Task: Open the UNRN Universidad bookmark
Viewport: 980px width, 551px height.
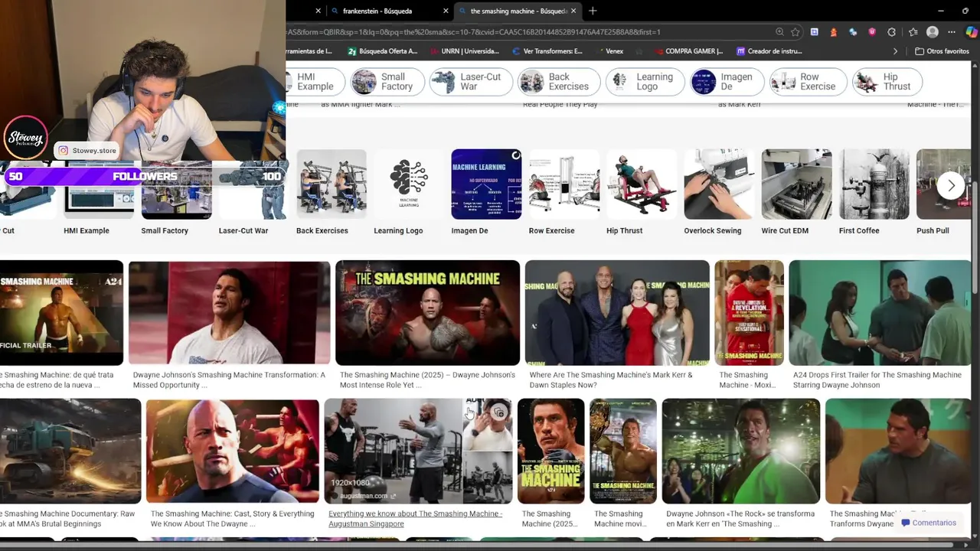Action: [x=464, y=51]
